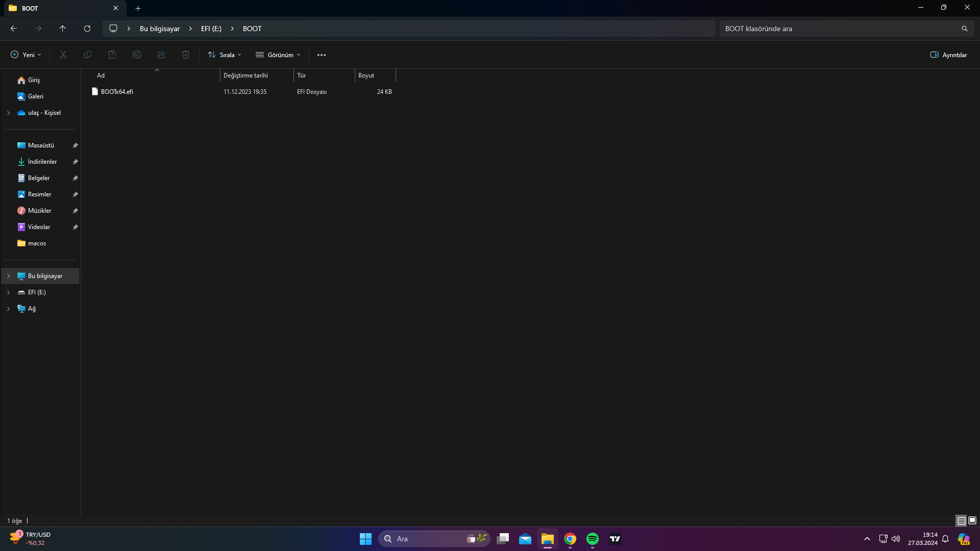This screenshot has width=980, height=551.
Task: Open the three-dots more options menu
Action: pos(322,55)
